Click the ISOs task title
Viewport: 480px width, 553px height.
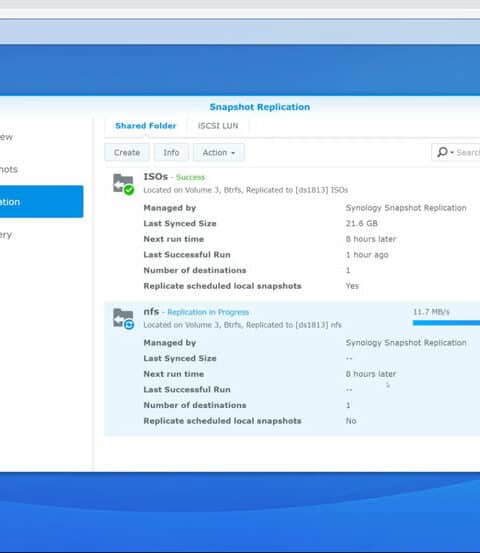(x=156, y=177)
